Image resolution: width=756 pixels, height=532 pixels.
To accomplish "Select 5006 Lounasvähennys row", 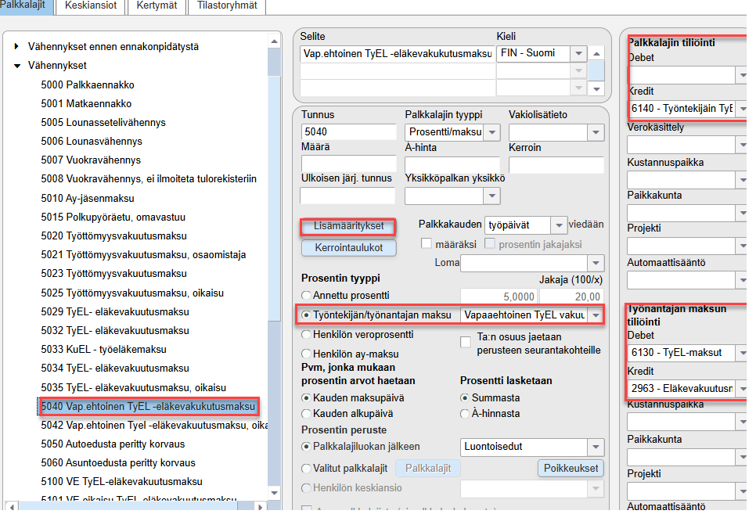I will coord(92,141).
